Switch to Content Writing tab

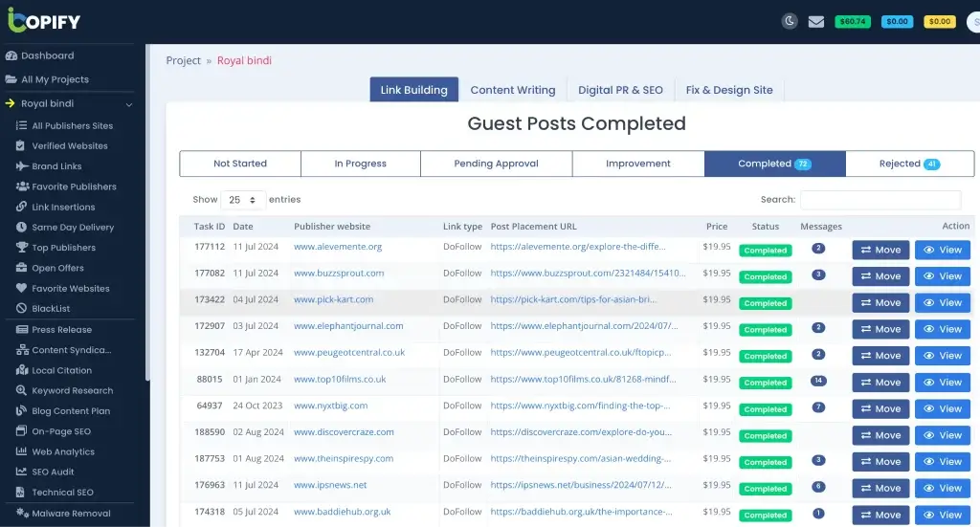[x=512, y=90]
